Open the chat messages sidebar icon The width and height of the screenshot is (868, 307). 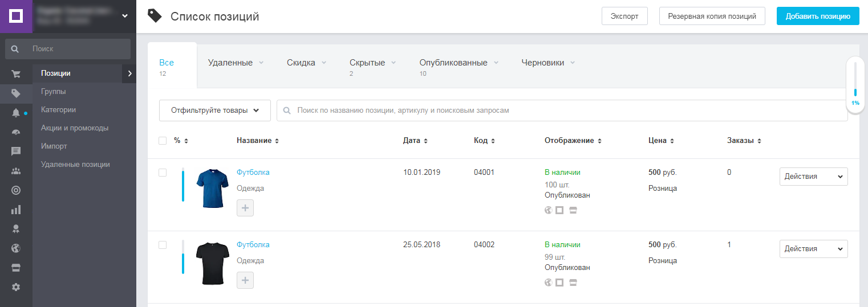[16, 151]
